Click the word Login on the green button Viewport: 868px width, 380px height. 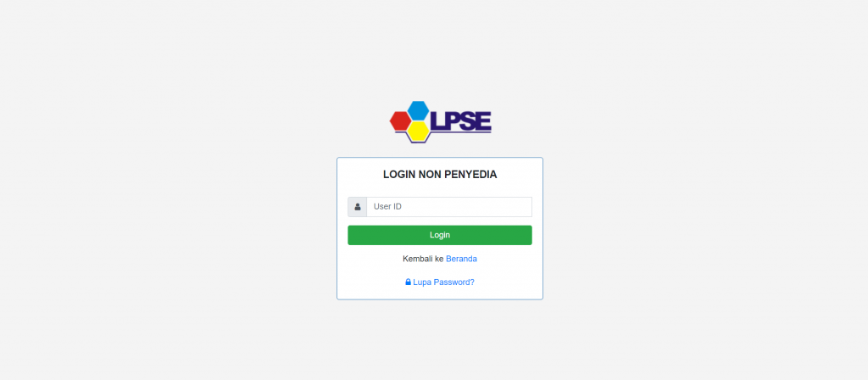440,235
